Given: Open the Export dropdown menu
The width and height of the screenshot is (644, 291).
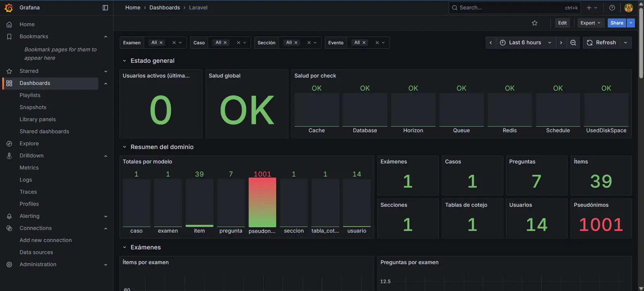Looking at the screenshot, I should click(x=590, y=23).
